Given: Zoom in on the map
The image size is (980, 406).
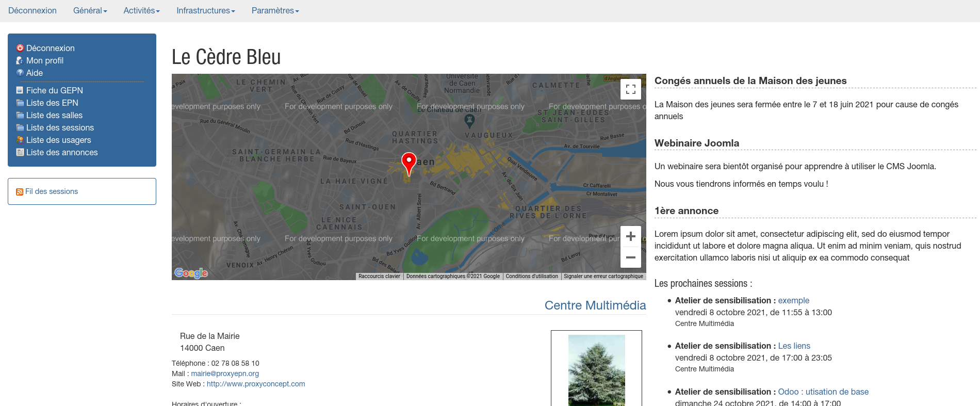Looking at the screenshot, I should [x=630, y=237].
